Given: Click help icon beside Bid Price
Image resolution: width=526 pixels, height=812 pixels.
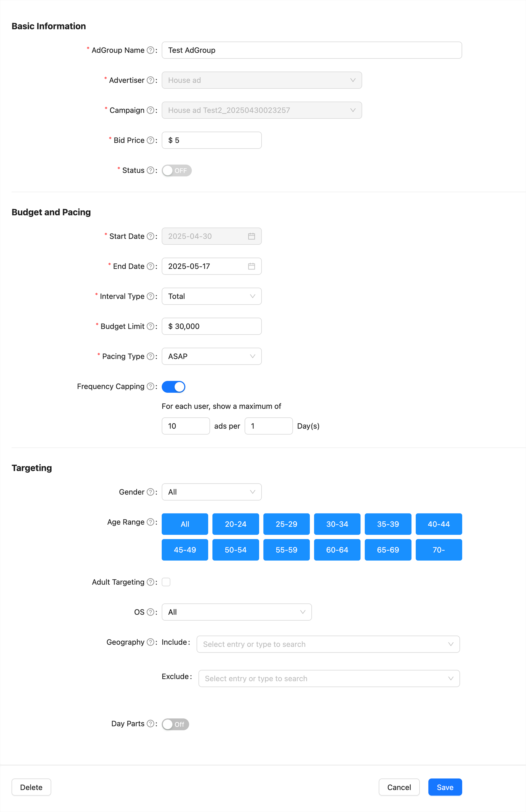Looking at the screenshot, I should tap(150, 140).
